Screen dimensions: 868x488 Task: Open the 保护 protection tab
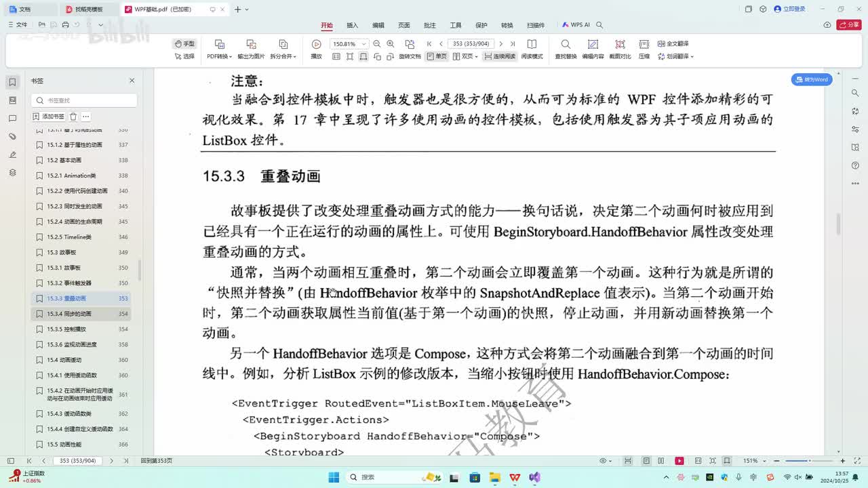pos(481,25)
